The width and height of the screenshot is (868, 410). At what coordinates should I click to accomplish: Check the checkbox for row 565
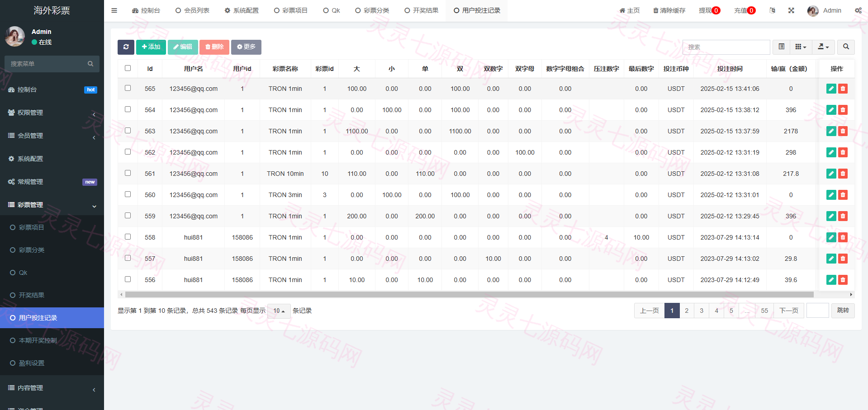pos(128,88)
